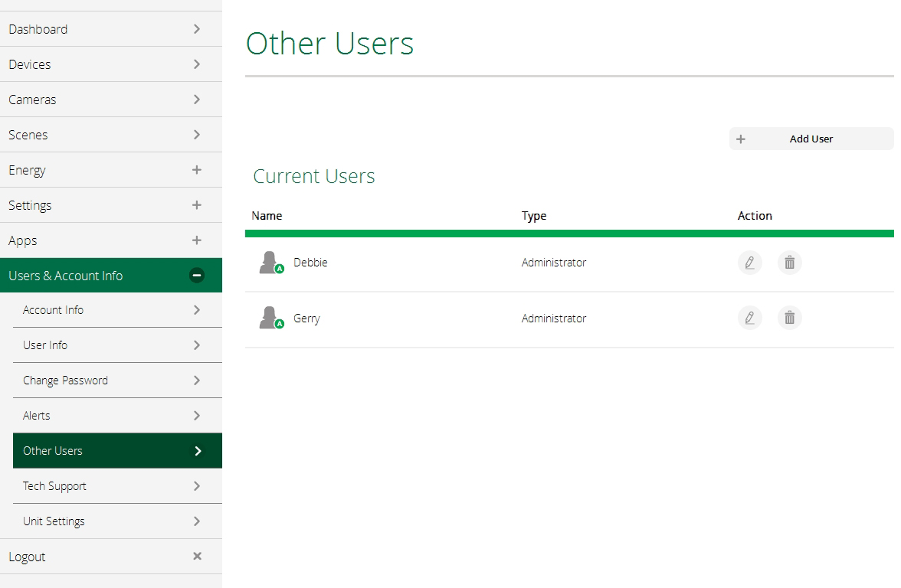901x588 pixels.
Task: Expand the Energy menu section
Action: tap(197, 170)
